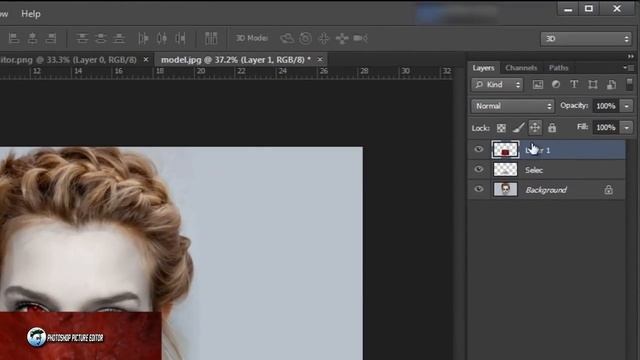Distribute vertical centers icon
The image size is (640, 360).
(x=100, y=38)
